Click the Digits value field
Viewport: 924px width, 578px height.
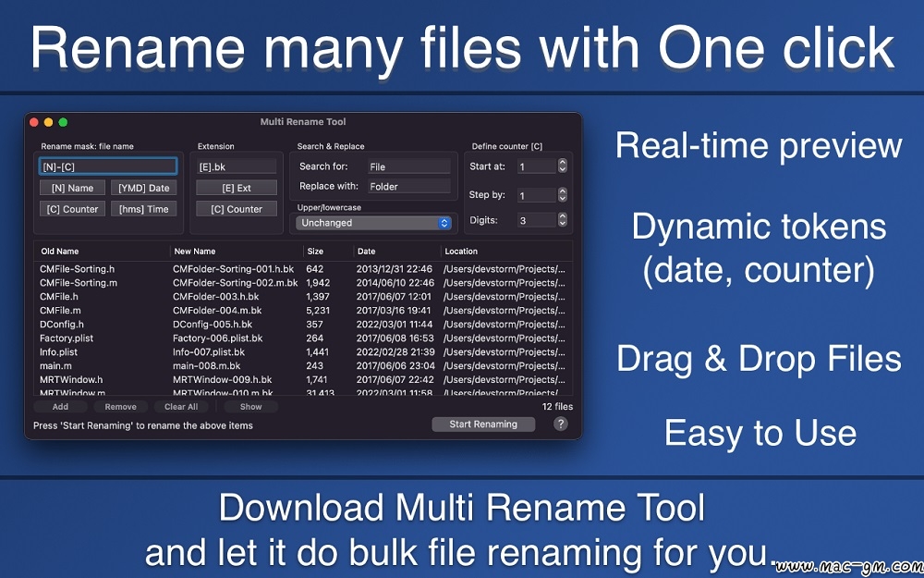click(536, 221)
